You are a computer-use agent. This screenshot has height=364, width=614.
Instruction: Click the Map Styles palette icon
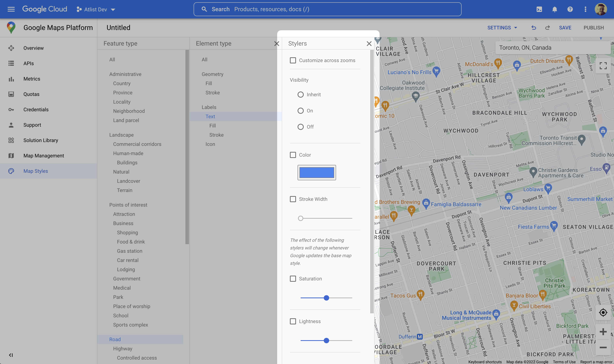(x=11, y=171)
